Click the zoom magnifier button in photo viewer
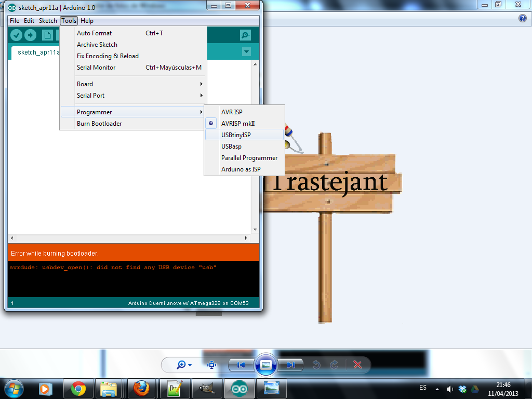This screenshot has width=532, height=399. [181, 365]
